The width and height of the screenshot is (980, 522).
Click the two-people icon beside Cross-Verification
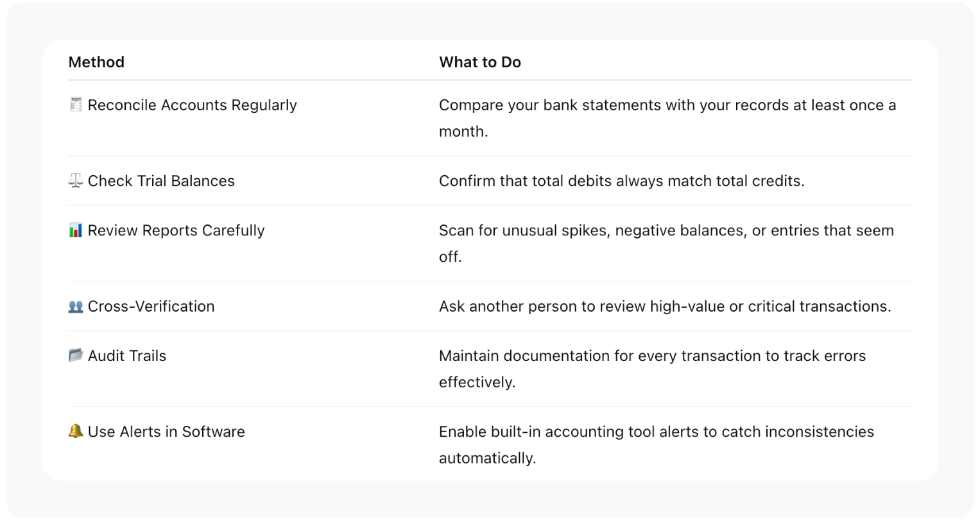(x=76, y=307)
